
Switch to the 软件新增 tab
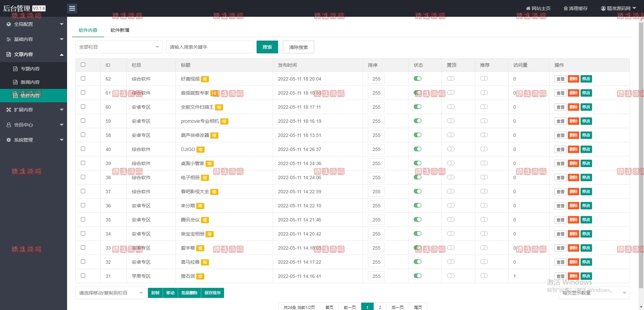coord(120,30)
